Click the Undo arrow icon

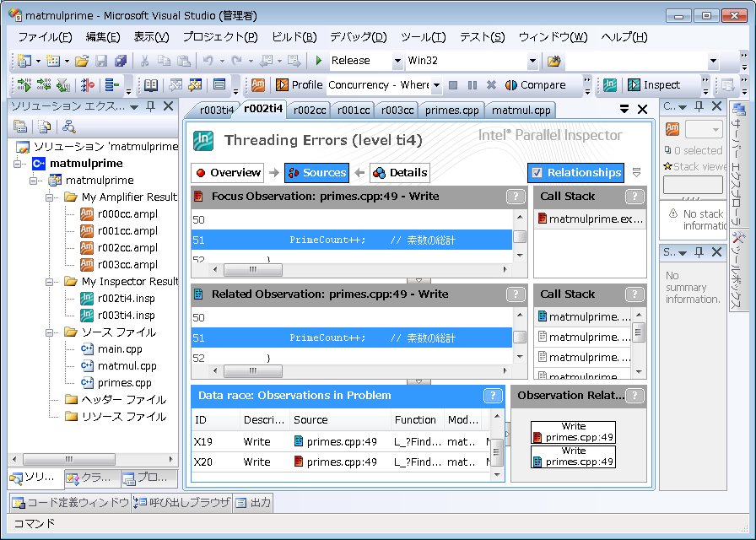tap(208, 61)
